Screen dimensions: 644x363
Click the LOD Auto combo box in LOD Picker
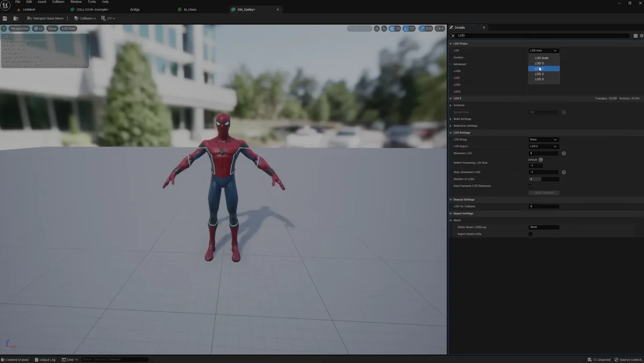tap(544, 50)
